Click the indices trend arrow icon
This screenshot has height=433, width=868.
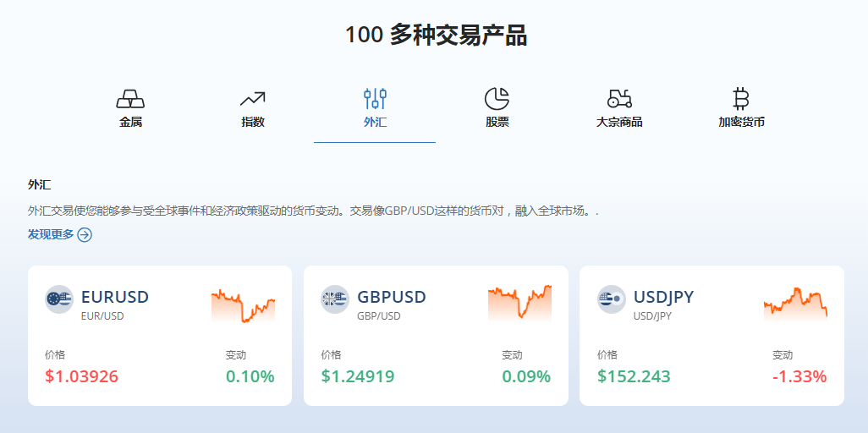253,99
